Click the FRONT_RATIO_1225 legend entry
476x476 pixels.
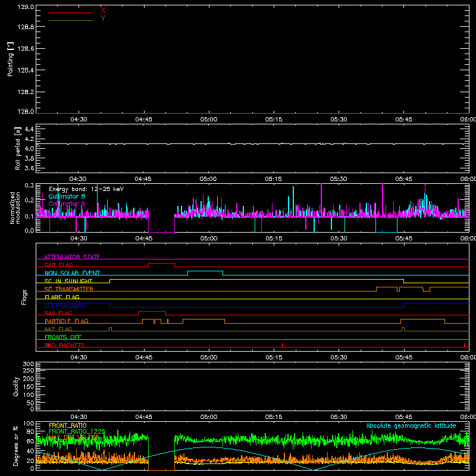click(x=77, y=431)
